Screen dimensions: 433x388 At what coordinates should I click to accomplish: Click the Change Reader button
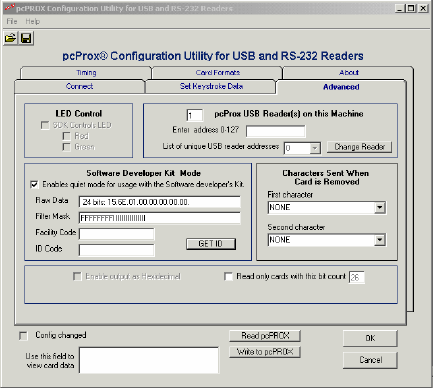[x=359, y=147]
